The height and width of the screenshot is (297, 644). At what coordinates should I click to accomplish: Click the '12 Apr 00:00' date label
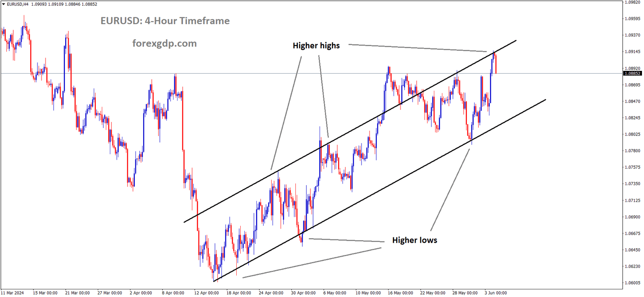[x=206, y=293]
